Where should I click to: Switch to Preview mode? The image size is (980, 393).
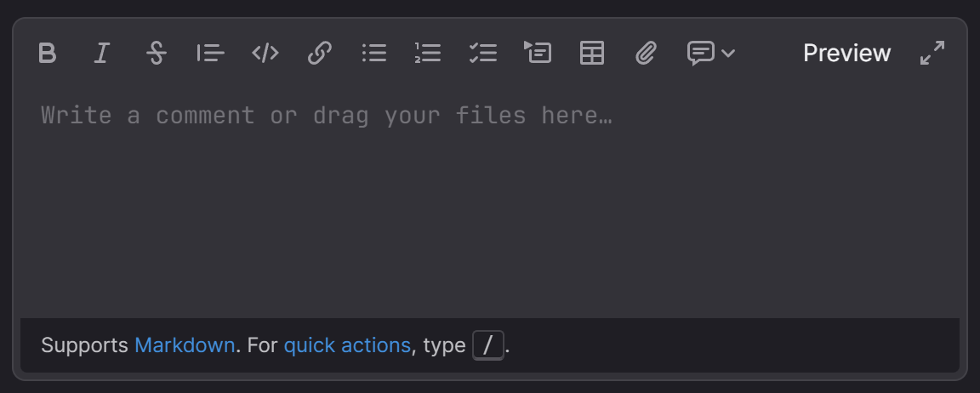tap(846, 54)
